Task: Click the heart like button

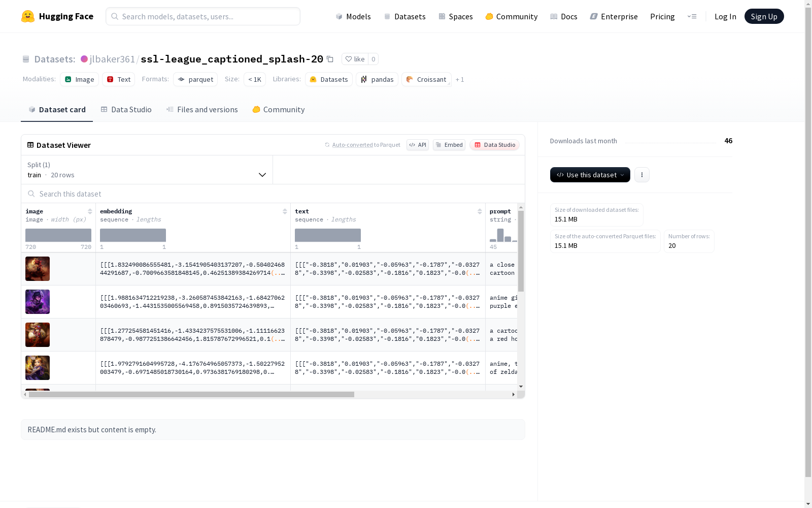Action: point(355,59)
